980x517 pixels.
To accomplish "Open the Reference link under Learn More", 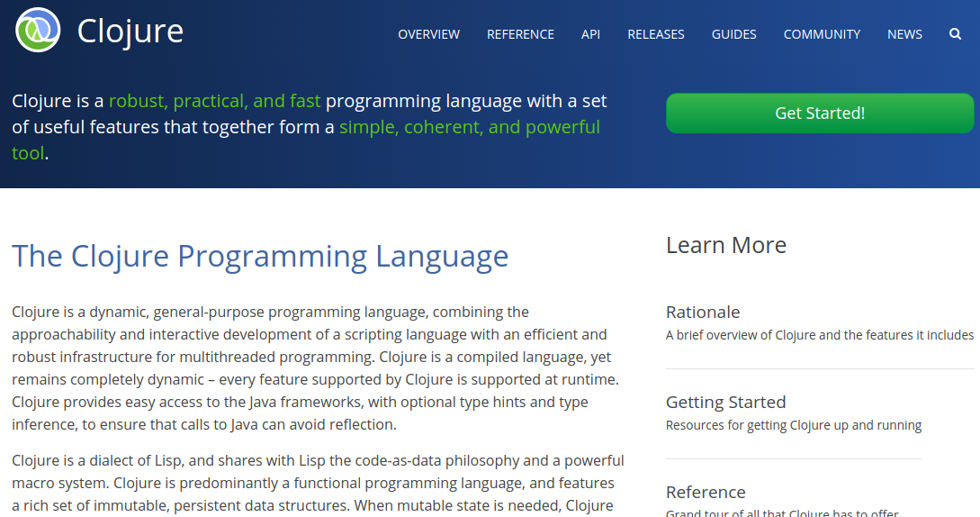I will [x=706, y=492].
